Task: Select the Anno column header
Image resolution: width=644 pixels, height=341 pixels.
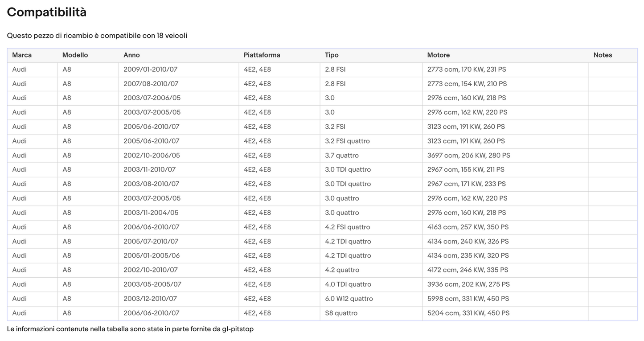Action: coord(131,55)
